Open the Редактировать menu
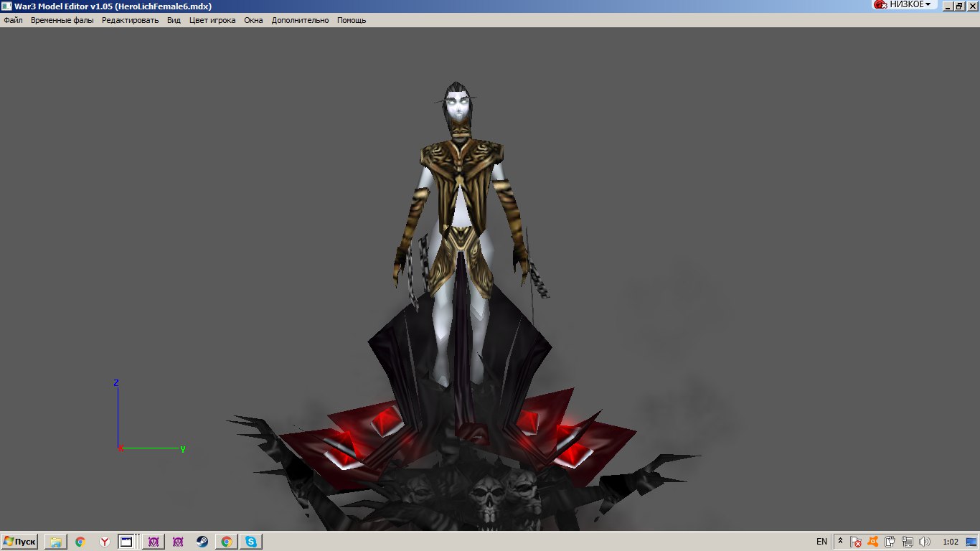 pos(130,20)
